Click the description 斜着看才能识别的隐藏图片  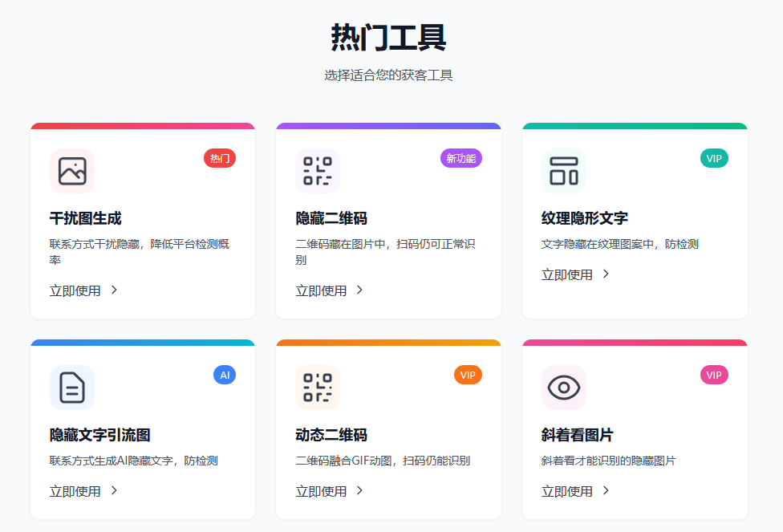tap(609, 461)
